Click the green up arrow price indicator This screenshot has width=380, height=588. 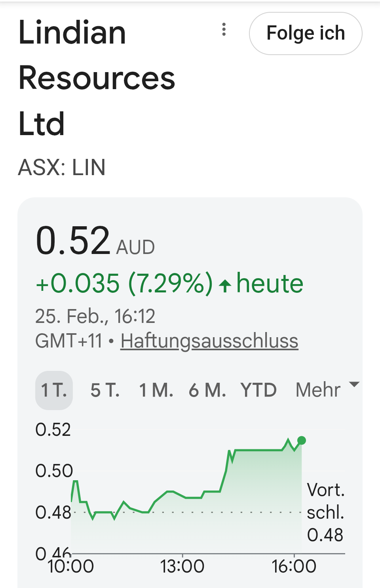225,285
